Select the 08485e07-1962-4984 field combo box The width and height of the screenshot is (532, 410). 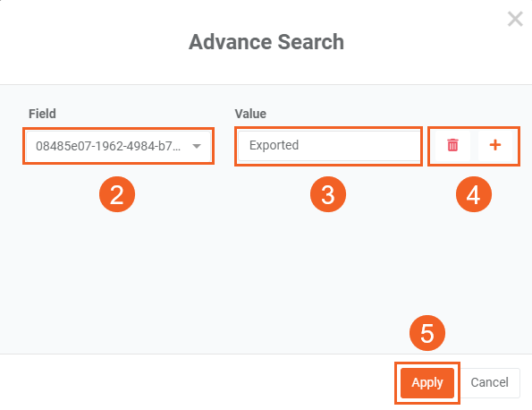click(118, 146)
